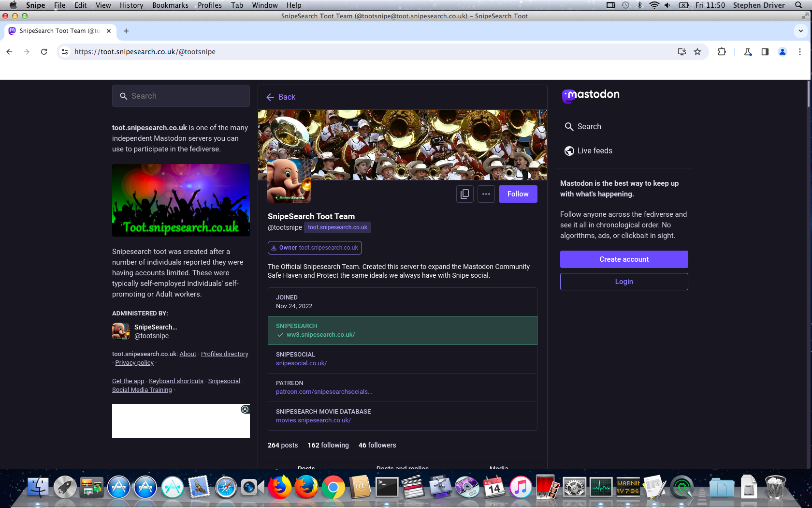Open the Snipesocial footer link
The width and height of the screenshot is (812, 508).
pyautogui.click(x=224, y=381)
